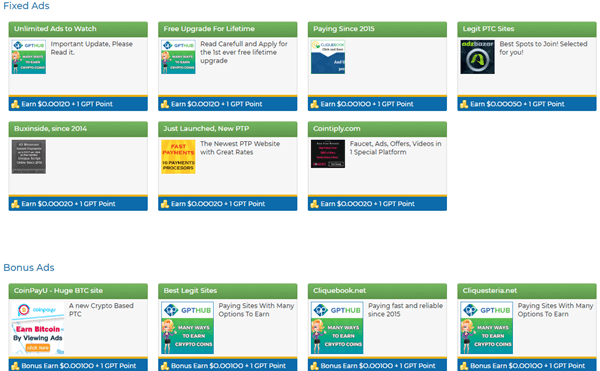Click the description text in the 'Best Legit Sites' card
This screenshot has height=371, width=600.
point(256,310)
